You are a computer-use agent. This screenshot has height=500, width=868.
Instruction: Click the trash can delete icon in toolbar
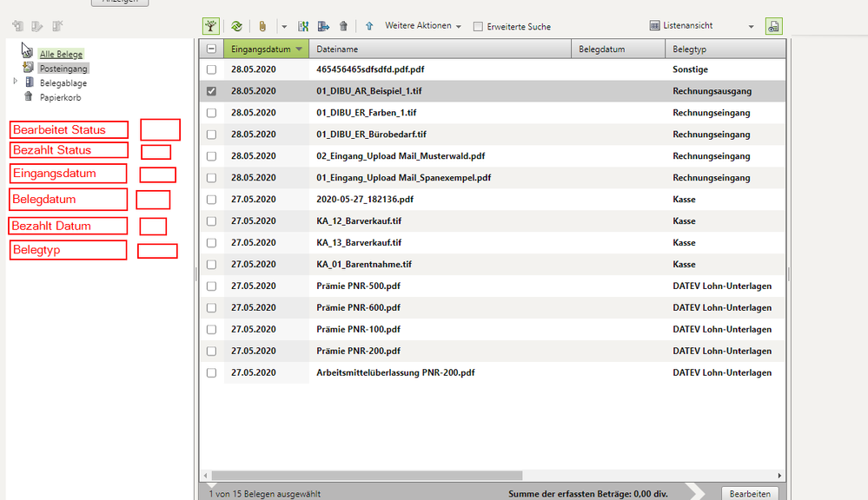344,27
